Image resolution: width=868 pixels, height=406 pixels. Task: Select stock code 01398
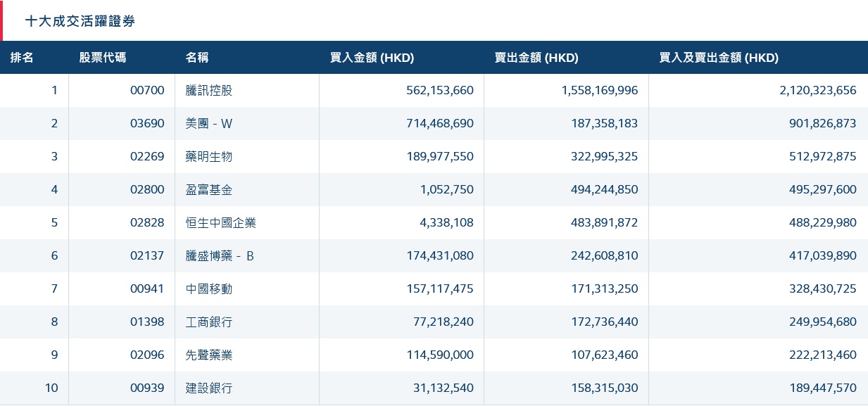(147, 322)
